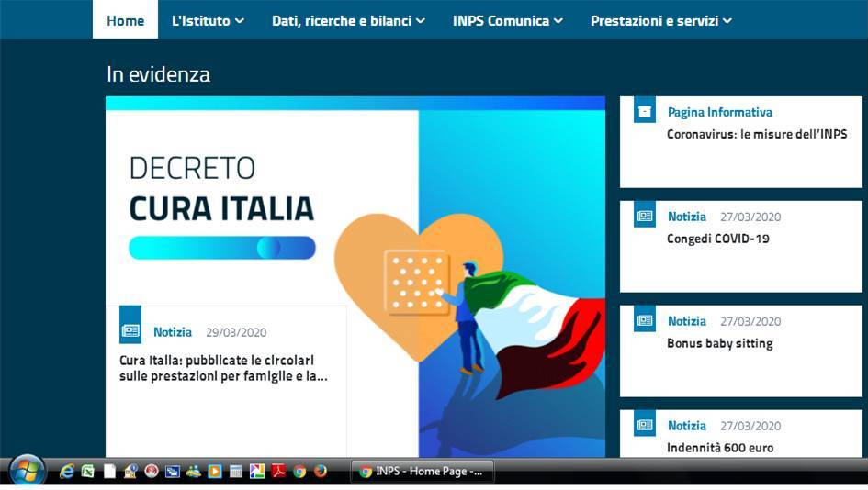This screenshot has width=868, height=490.
Task: Launch Chrome from the quick launch icons
Action: point(299,472)
